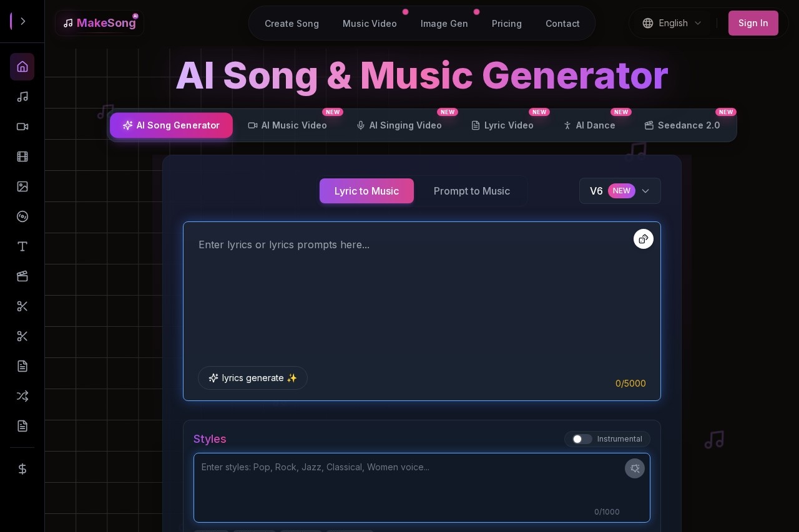Go to Music Video nav item

pyautogui.click(x=370, y=24)
